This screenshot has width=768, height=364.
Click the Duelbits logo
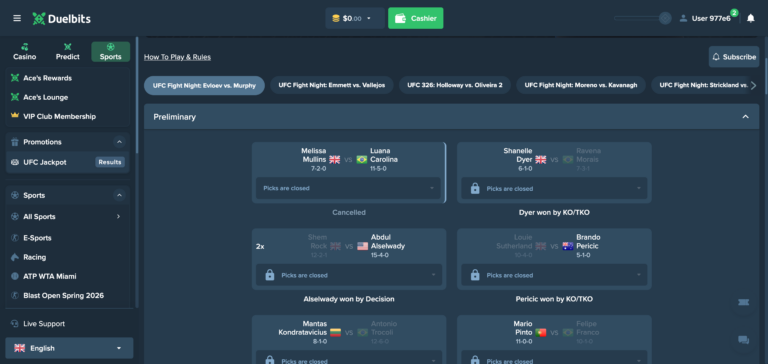point(61,19)
